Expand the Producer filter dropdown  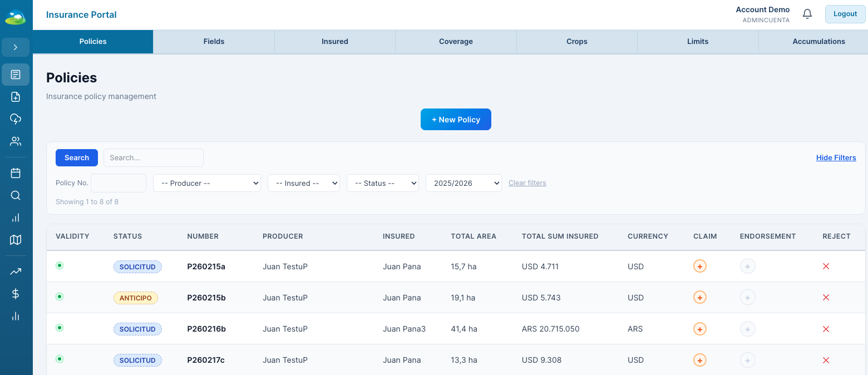pos(207,183)
